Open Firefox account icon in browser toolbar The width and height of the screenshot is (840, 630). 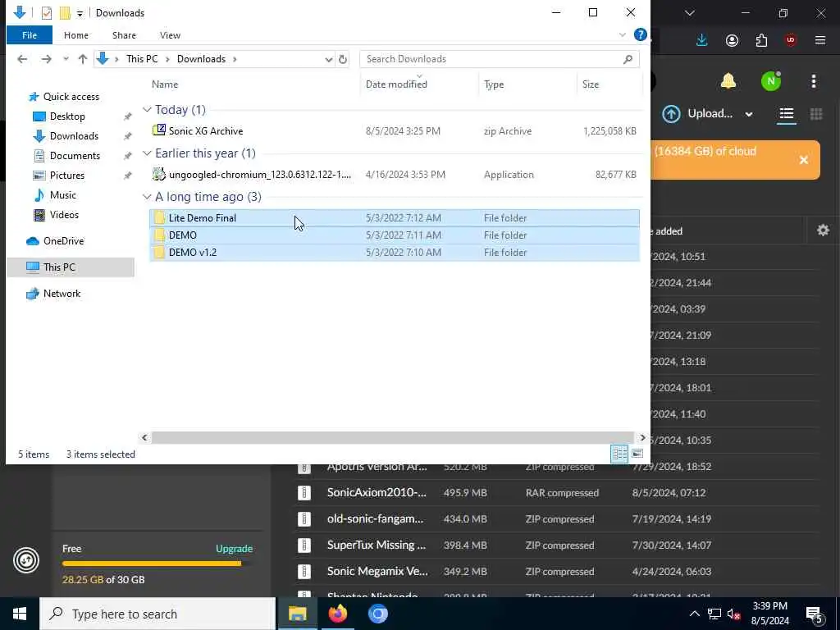(x=732, y=40)
